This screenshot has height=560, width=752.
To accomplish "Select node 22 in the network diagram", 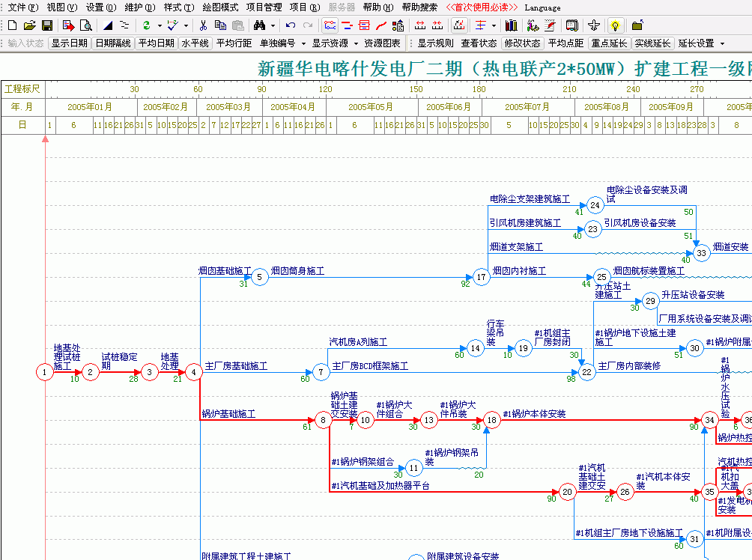I will (x=586, y=372).
